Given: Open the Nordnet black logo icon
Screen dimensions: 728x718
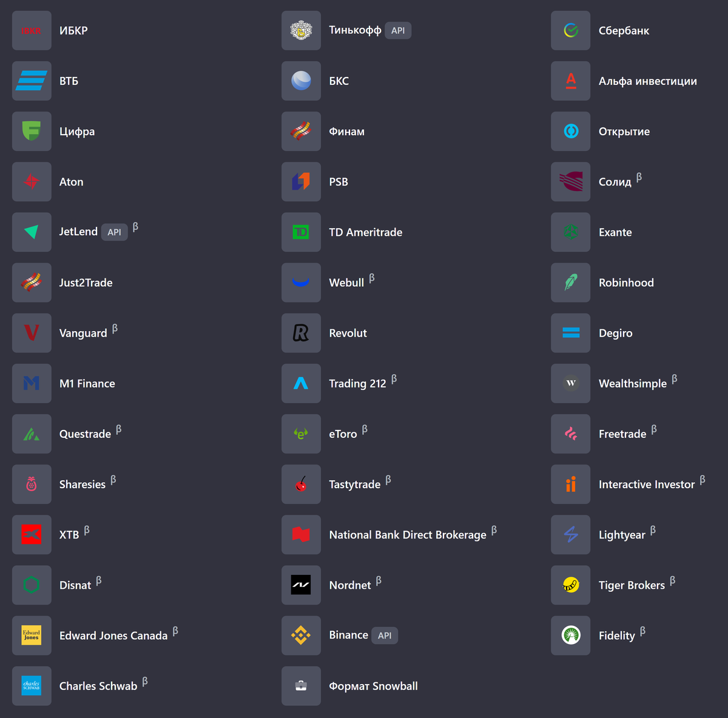Looking at the screenshot, I should 301,584.
